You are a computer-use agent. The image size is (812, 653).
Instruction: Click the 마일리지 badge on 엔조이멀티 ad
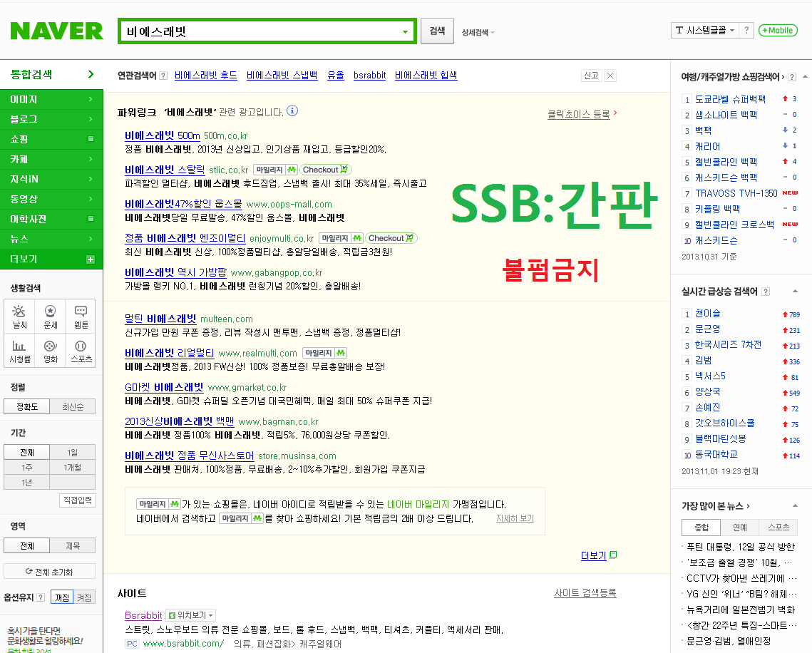click(x=341, y=238)
